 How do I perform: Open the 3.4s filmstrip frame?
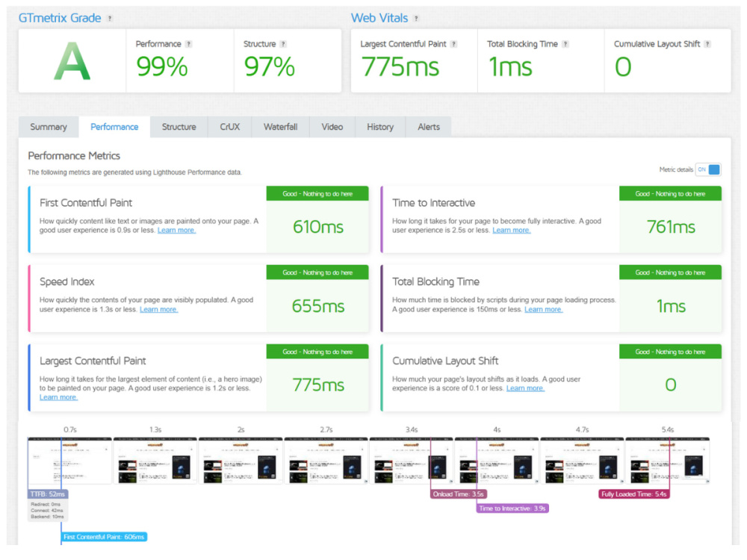pos(412,461)
